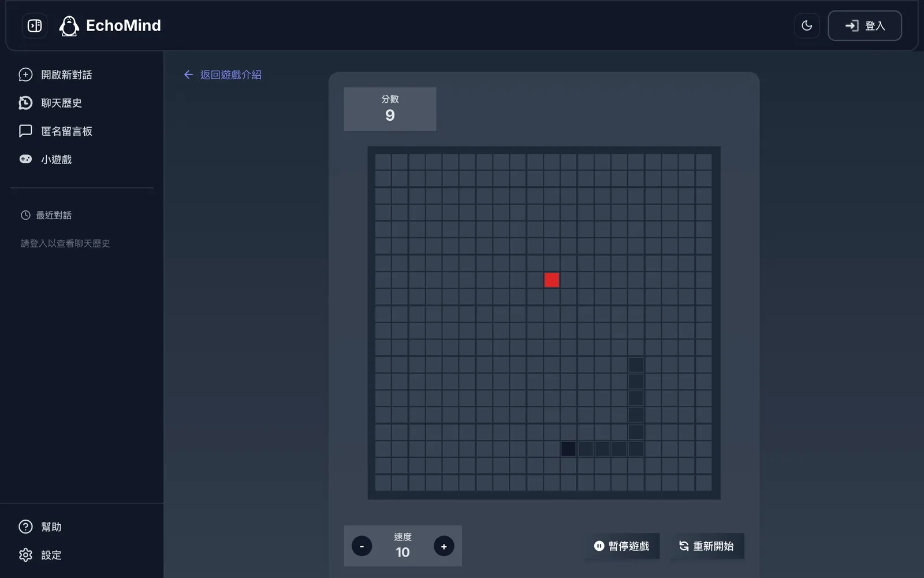
Task: Click the 最近對話 clock icon
Action: 25,215
